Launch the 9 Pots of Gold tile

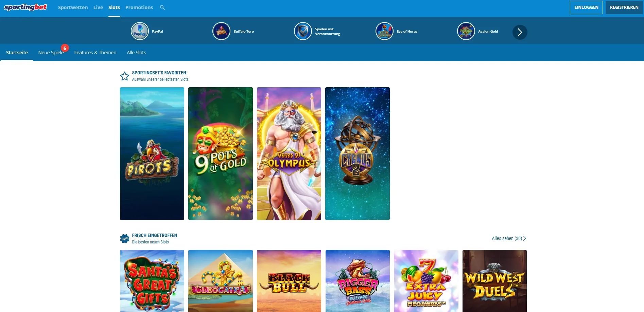221,153
